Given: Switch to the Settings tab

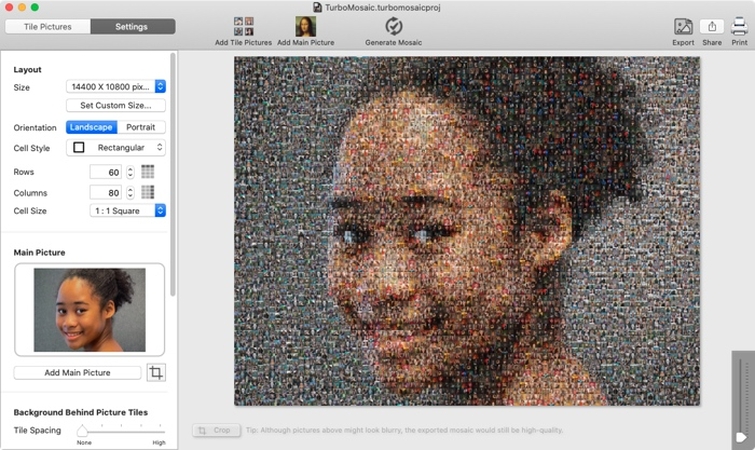Looking at the screenshot, I should pyautogui.click(x=131, y=26).
